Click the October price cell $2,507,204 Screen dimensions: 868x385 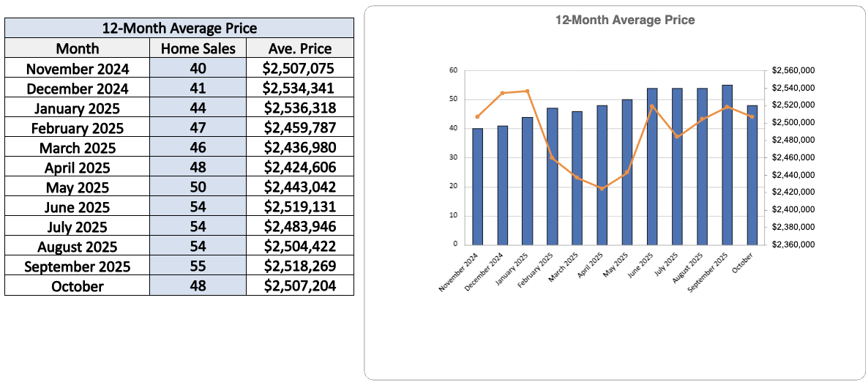click(x=299, y=286)
